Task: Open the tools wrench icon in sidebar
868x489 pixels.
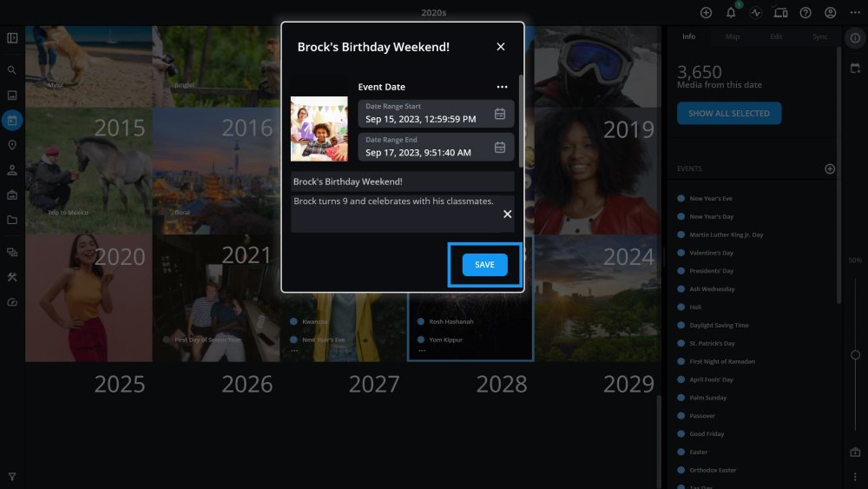Action: point(12,277)
